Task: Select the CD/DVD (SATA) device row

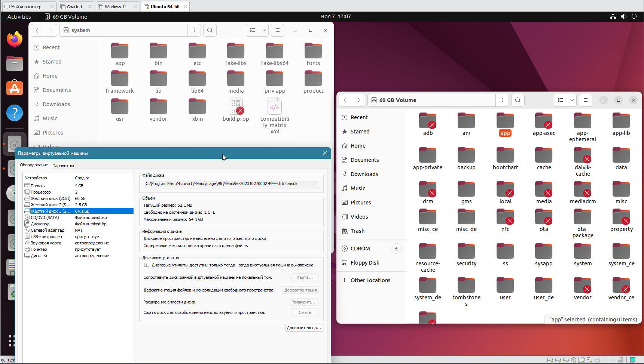Action: click(x=45, y=218)
